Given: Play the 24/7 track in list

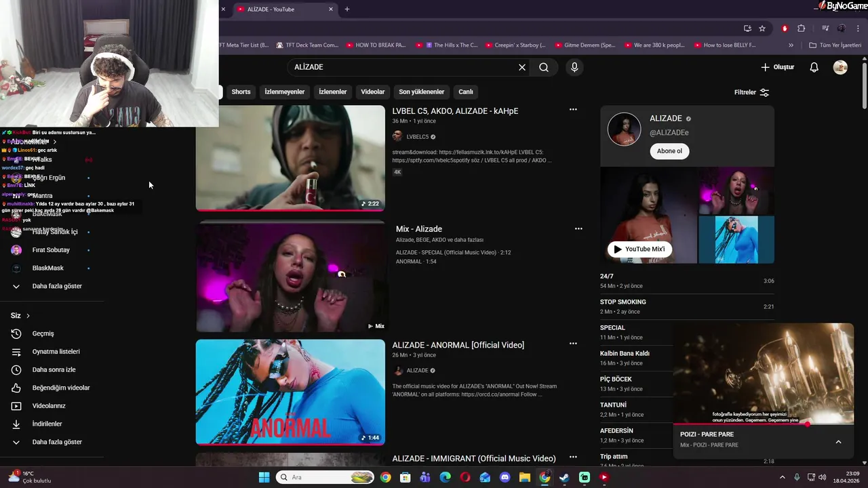Looking at the screenshot, I should tap(687, 281).
